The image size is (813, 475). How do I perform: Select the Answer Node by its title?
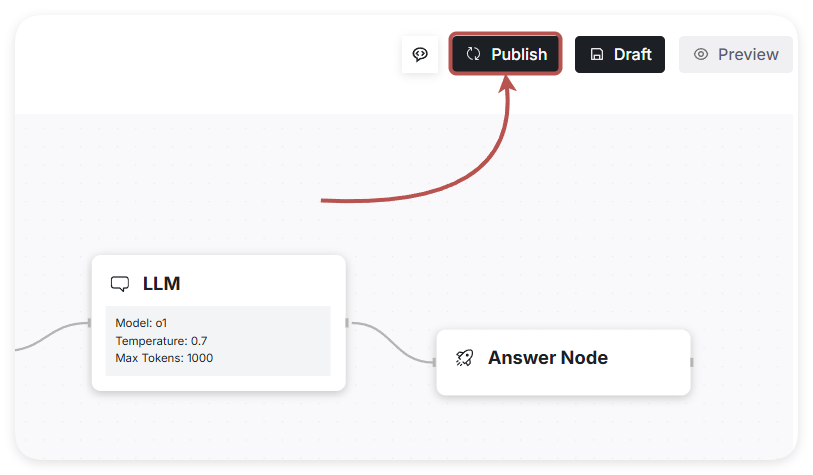click(x=547, y=358)
